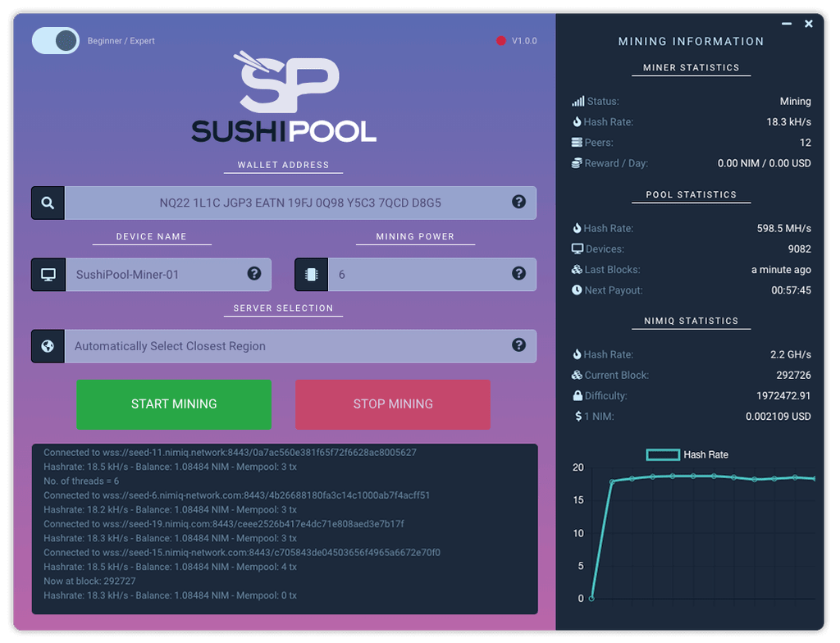
Task: Click the device name monitor icon
Action: point(48,275)
